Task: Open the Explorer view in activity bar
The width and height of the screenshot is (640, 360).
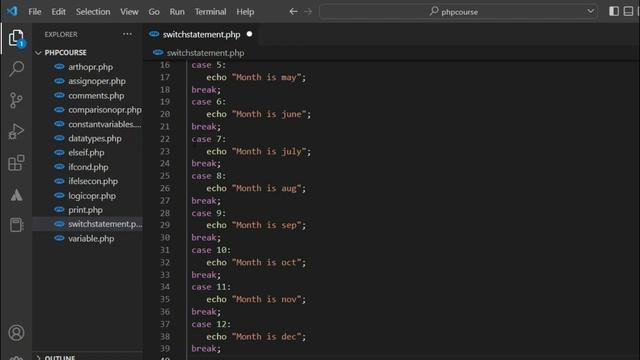Action: coord(16,38)
